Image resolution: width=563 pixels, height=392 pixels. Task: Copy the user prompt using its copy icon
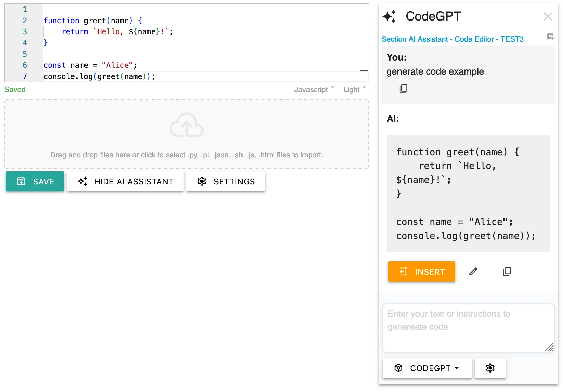click(x=403, y=89)
